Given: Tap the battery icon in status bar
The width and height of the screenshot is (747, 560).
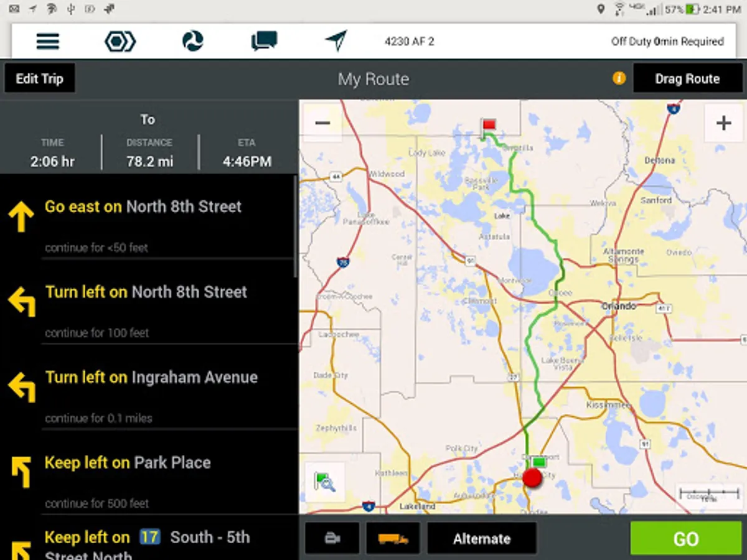Looking at the screenshot, I should tap(692, 9).
